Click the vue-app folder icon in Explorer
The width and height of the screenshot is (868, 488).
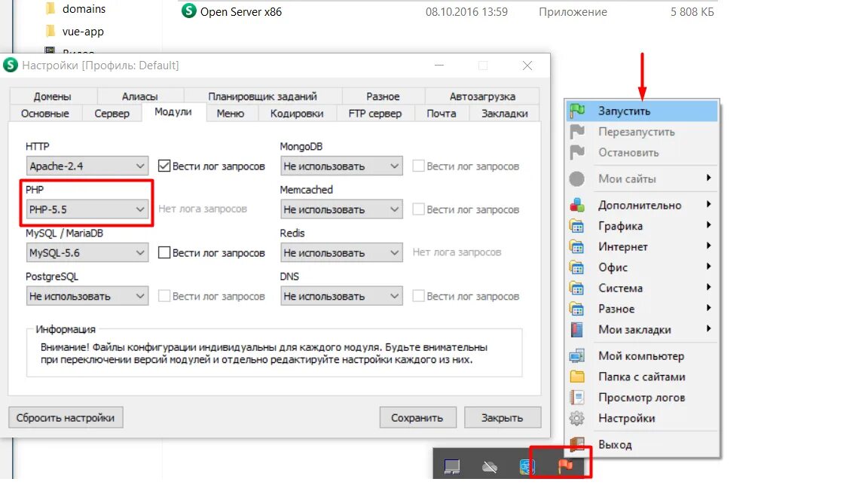pyautogui.click(x=50, y=31)
